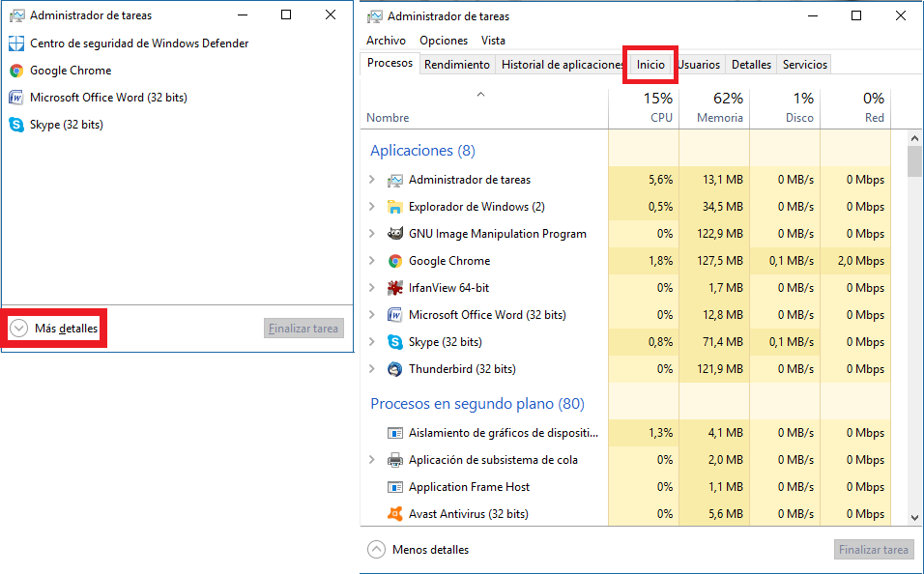Screen dimensions: 924x574
Task: Select the Avast Antivirus (32 bits) row name
Action: tap(469, 514)
